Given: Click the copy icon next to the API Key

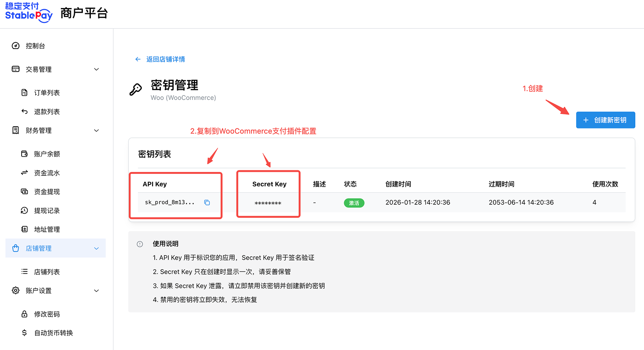Looking at the screenshot, I should coord(207,203).
